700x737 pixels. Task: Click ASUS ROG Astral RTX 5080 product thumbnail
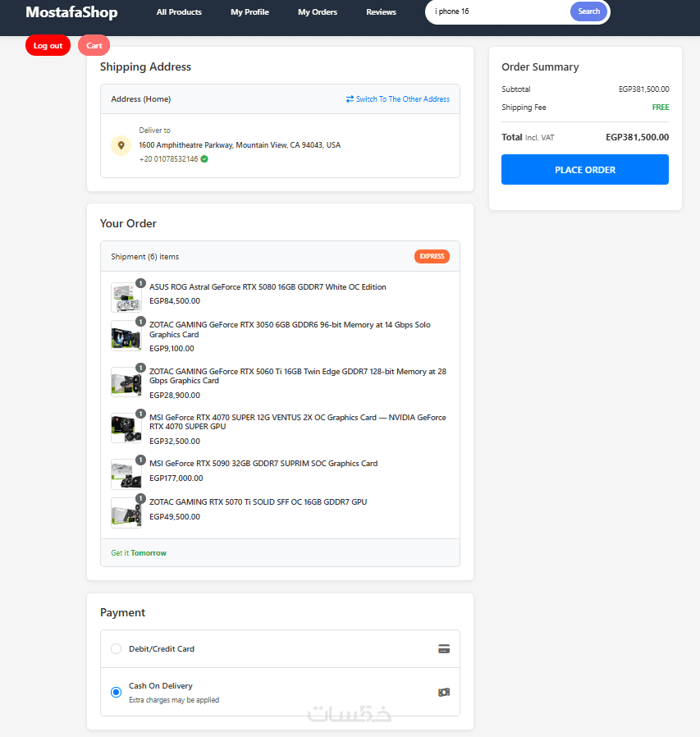tap(126, 298)
